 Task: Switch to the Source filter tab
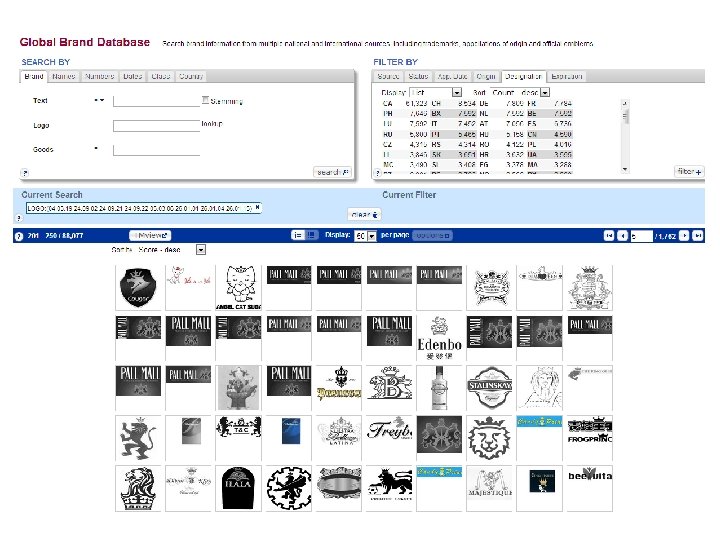click(388, 76)
